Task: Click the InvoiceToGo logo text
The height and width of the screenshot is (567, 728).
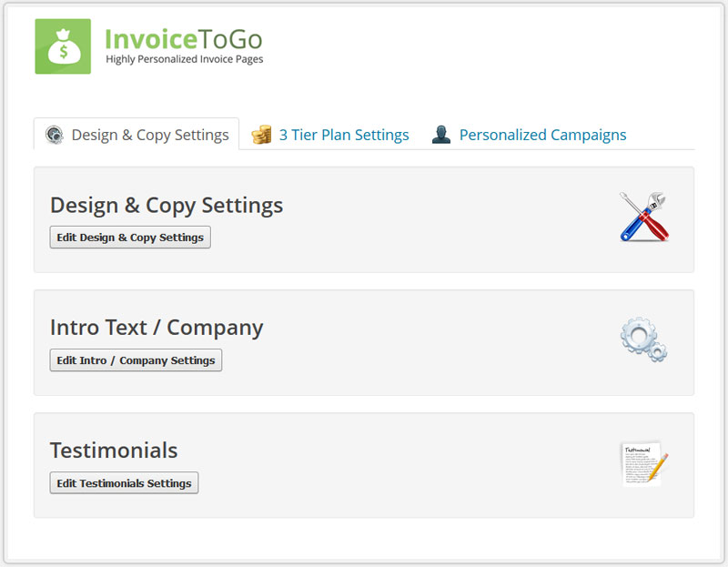Action: (x=184, y=39)
